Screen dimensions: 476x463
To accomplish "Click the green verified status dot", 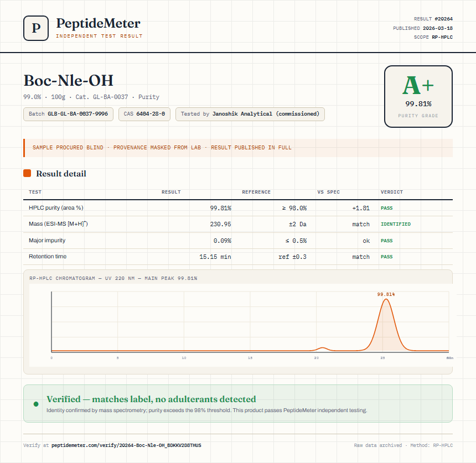I will (x=36, y=404).
